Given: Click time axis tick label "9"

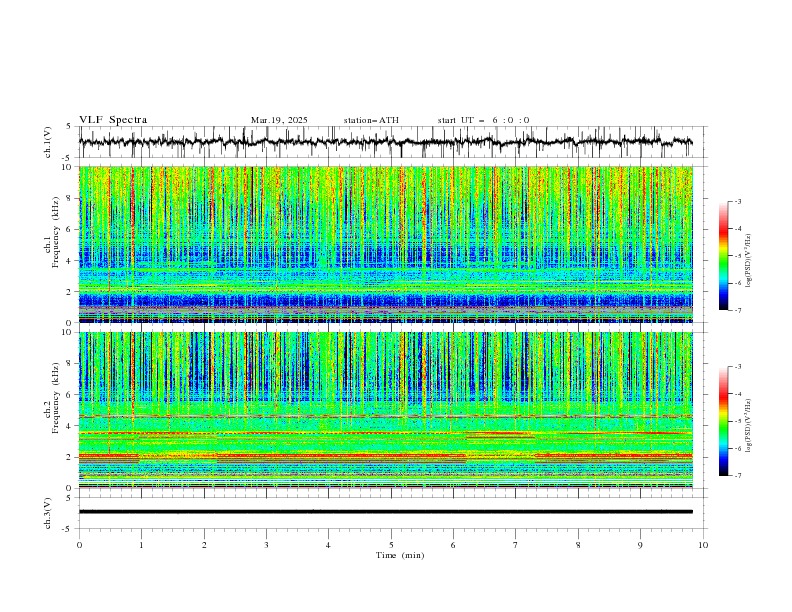Looking at the screenshot, I should 640,545.
